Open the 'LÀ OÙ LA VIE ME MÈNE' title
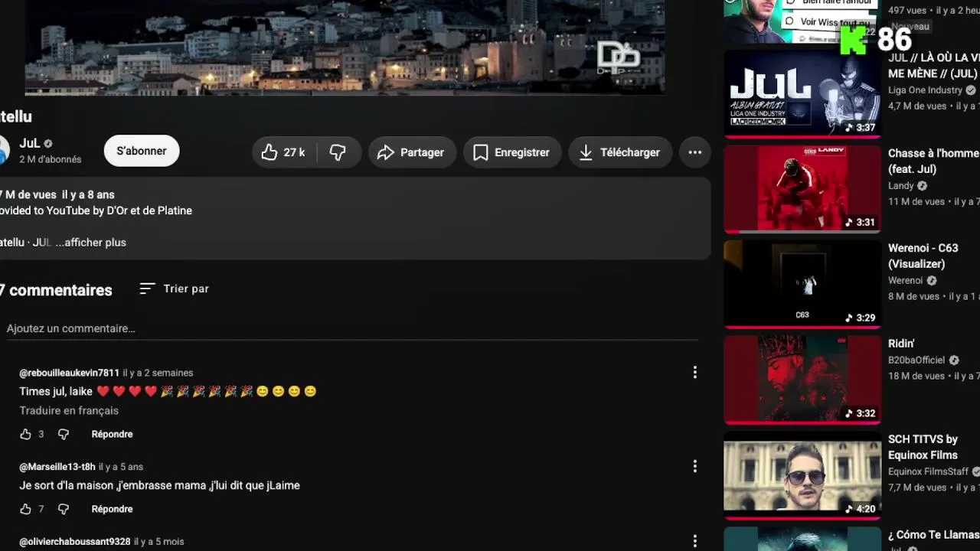The width and height of the screenshot is (980, 551). [x=934, y=66]
